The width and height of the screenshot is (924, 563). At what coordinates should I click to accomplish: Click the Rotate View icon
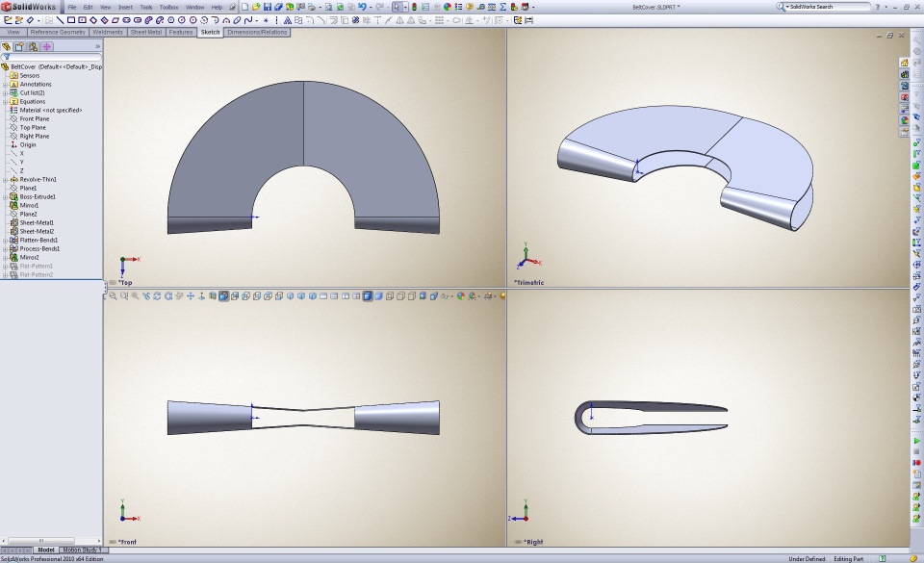(157, 296)
